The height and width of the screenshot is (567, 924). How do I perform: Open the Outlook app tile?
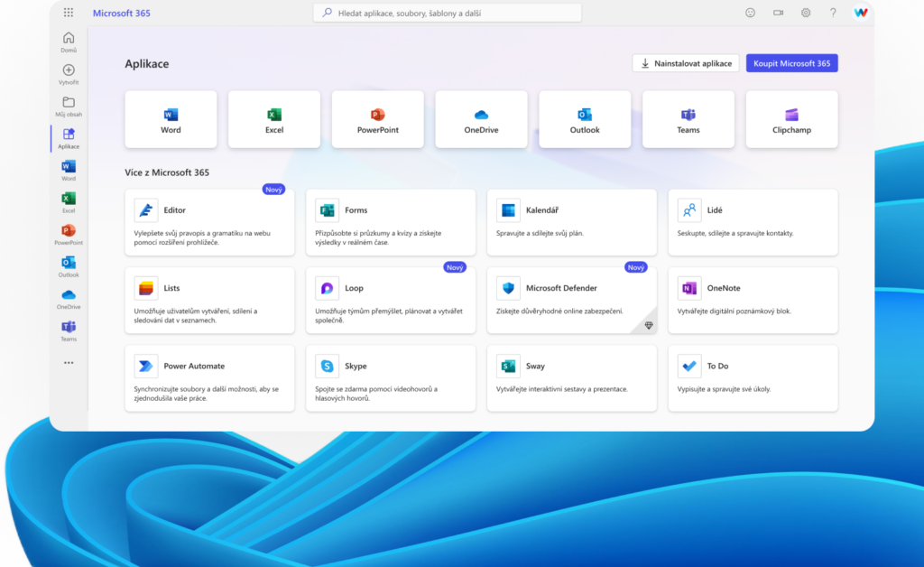tap(585, 119)
